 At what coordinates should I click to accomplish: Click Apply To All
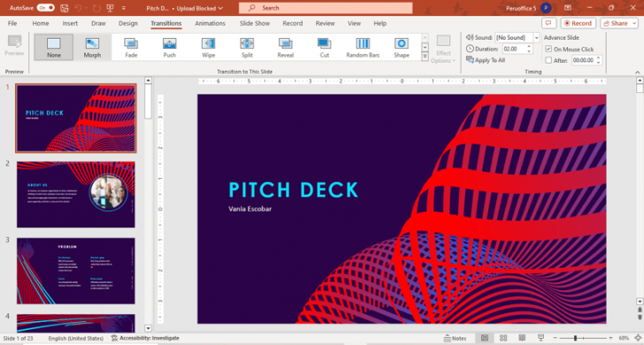pyautogui.click(x=486, y=60)
